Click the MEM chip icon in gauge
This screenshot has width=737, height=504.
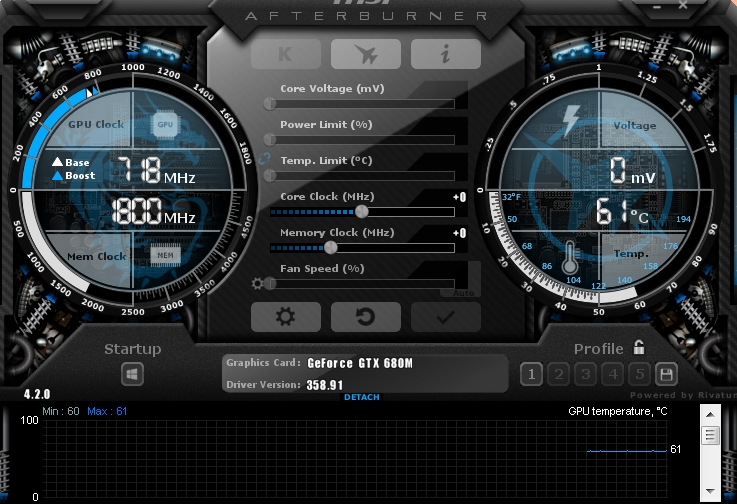point(165,255)
